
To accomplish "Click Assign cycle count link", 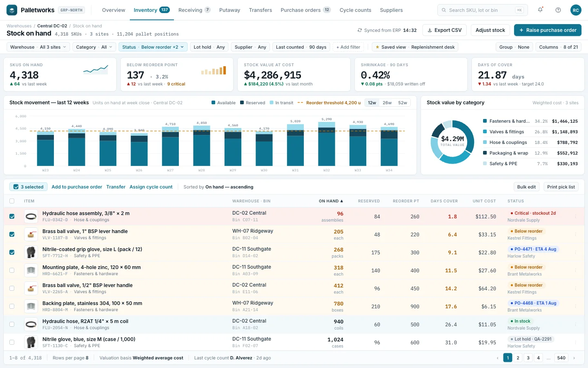I will [151, 187].
